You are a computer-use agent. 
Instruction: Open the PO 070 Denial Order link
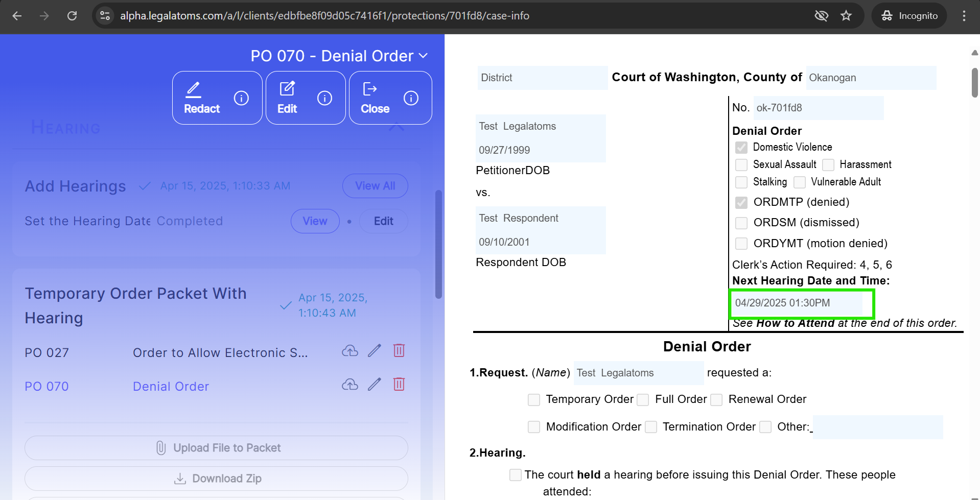171,387
